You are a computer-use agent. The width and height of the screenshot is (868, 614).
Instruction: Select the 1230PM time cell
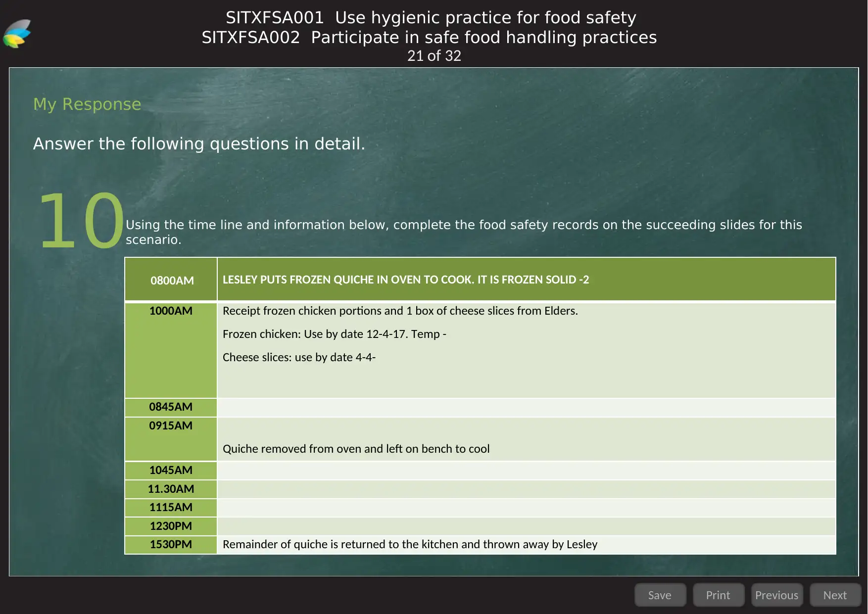(171, 526)
